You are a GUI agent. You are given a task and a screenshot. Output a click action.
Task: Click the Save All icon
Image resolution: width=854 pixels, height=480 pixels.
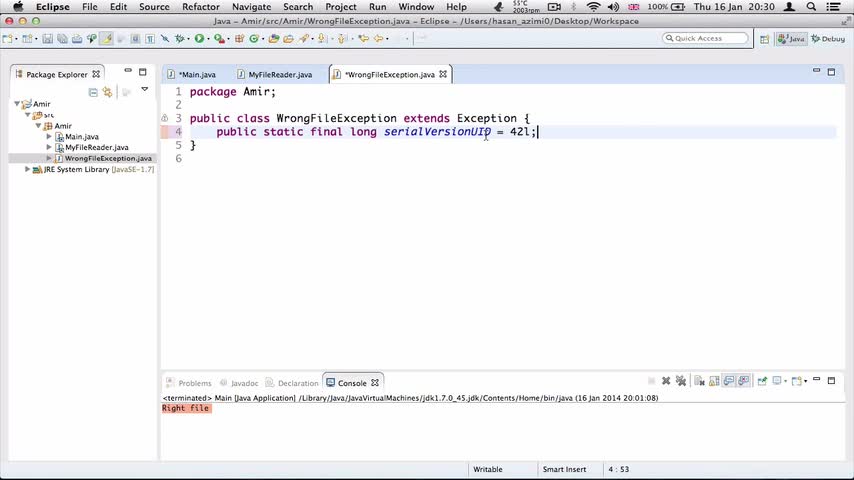[x=62, y=38]
